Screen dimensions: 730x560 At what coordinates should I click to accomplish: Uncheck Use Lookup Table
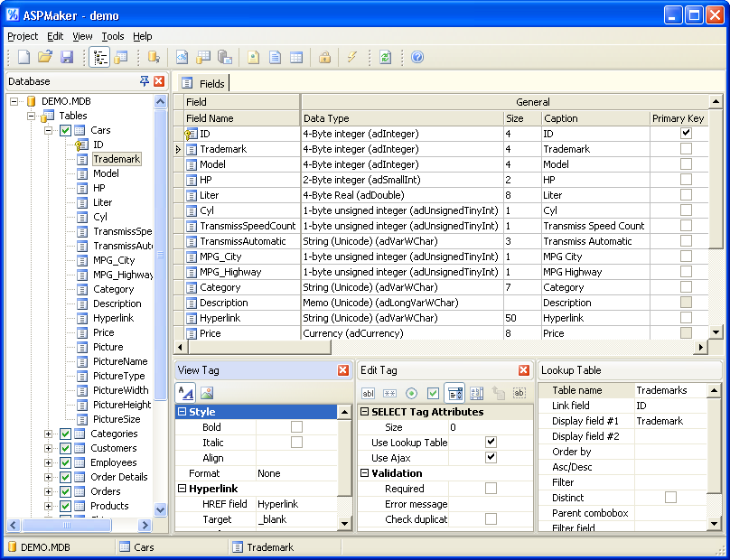pyautogui.click(x=491, y=442)
